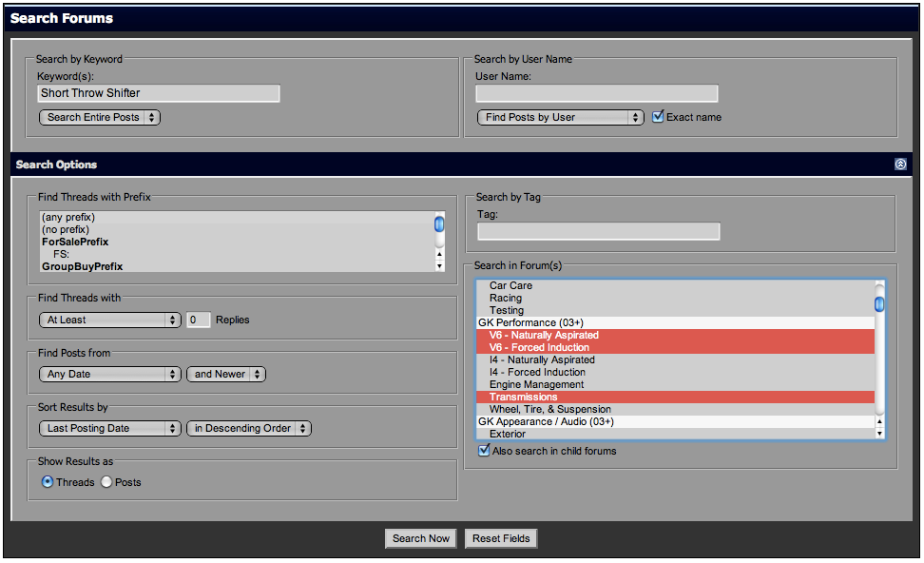Select the Threads radio button
The width and height of the screenshot is (924, 563).
click(x=48, y=482)
